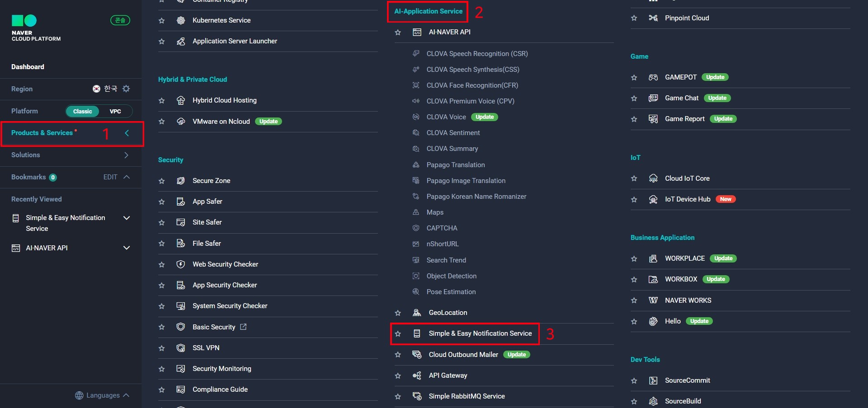Click the Security Monitoring icon
The width and height of the screenshot is (868, 408).
coord(181,369)
